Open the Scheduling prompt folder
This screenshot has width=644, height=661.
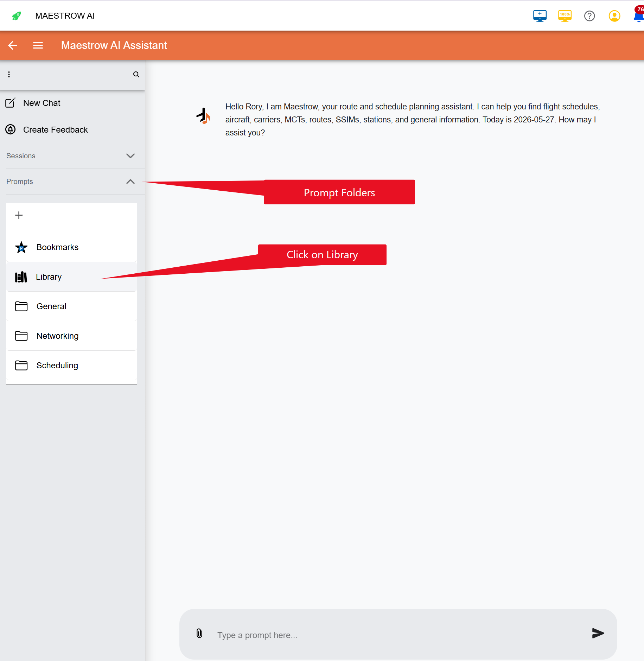pos(71,366)
